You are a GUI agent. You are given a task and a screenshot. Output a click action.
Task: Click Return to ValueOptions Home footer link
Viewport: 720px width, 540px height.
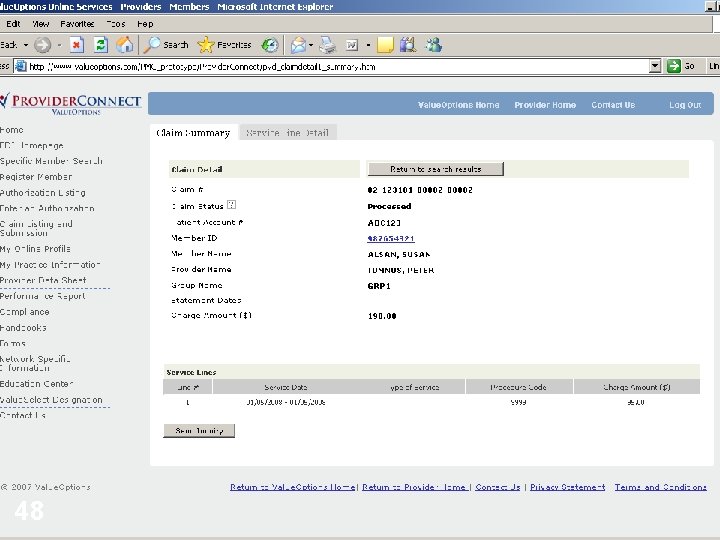[x=292, y=487]
